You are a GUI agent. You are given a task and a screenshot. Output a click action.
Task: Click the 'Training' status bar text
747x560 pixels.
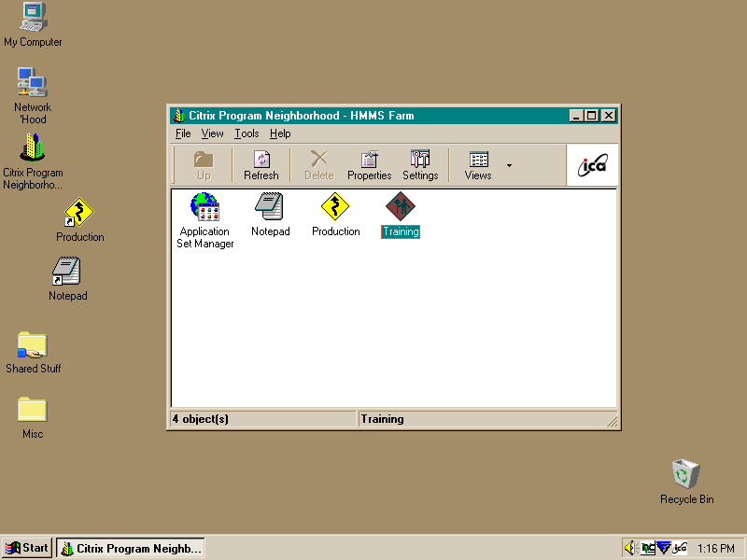(382, 419)
